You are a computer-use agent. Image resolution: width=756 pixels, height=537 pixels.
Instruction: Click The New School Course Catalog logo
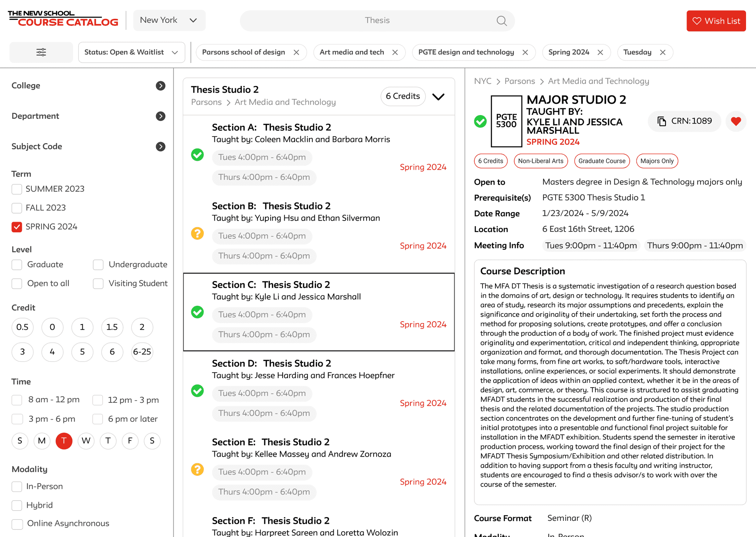tap(63, 18)
